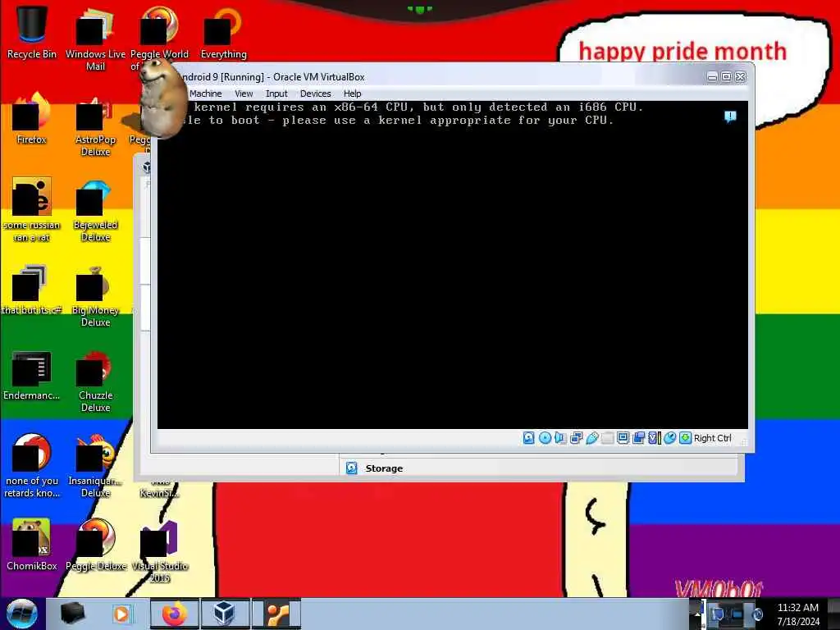840x630 pixels.
Task: Open the Input menu
Action: [x=276, y=94]
